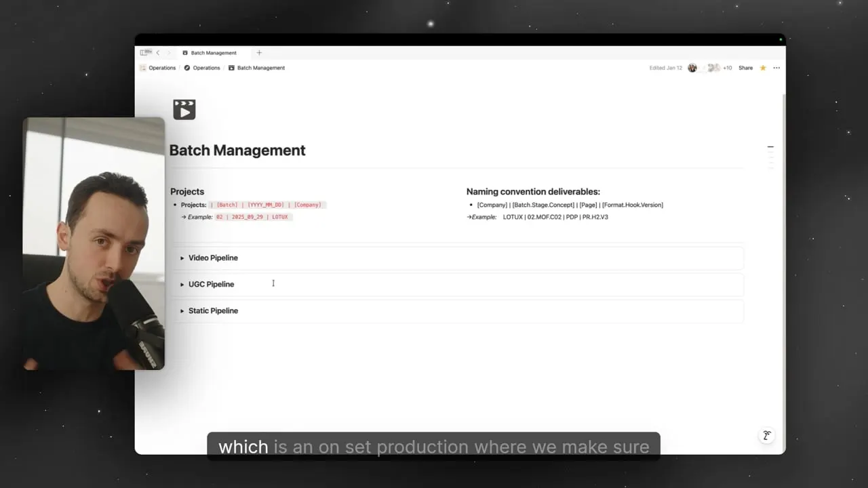Toggle the sidebar panel icon
868x488 pixels.
click(x=145, y=52)
